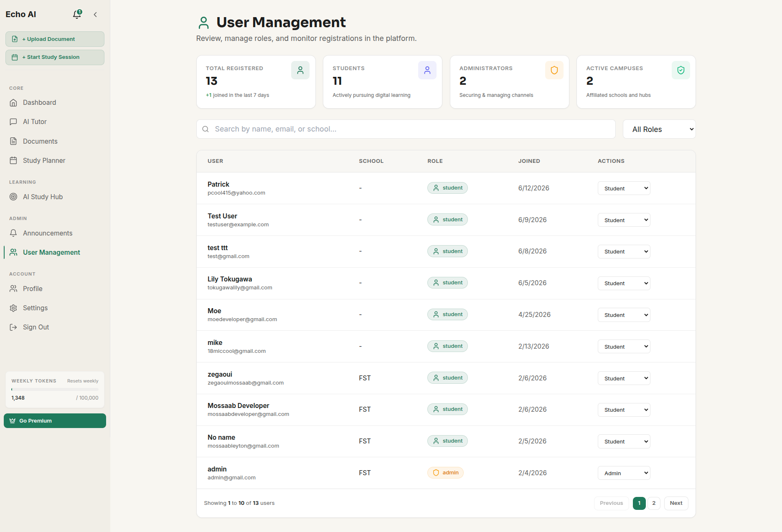The height and width of the screenshot is (532, 782).
Task: Click email pcool415@yahoo.com
Action: (236, 193)
